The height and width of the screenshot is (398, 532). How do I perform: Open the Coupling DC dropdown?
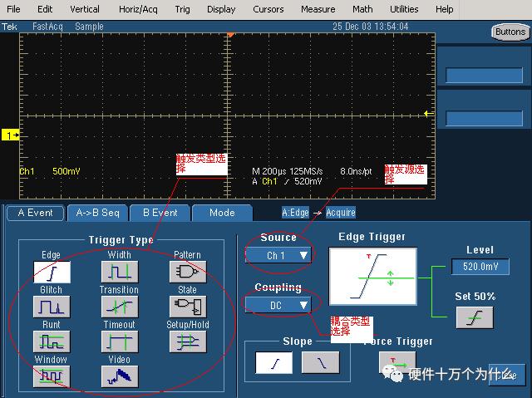[278, 306]
